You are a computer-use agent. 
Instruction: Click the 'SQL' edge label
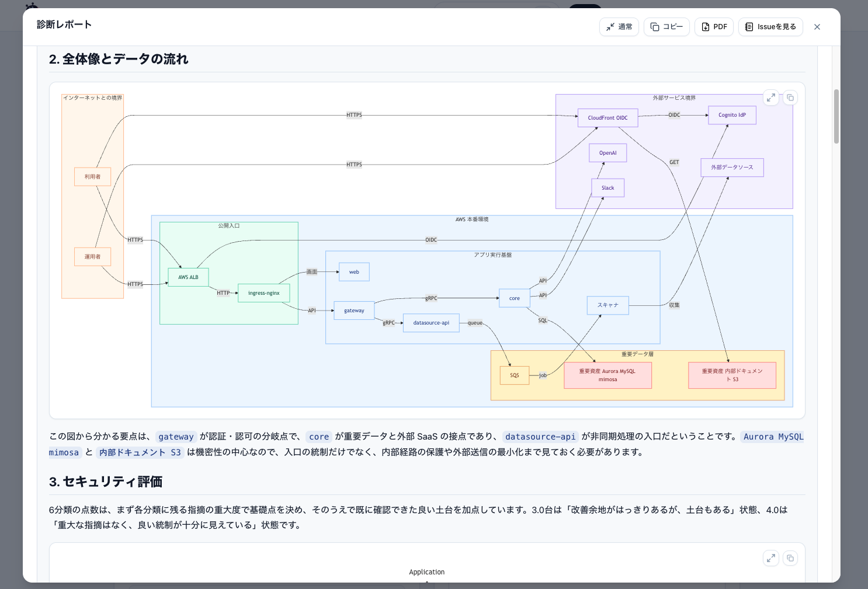coord(543,320)
